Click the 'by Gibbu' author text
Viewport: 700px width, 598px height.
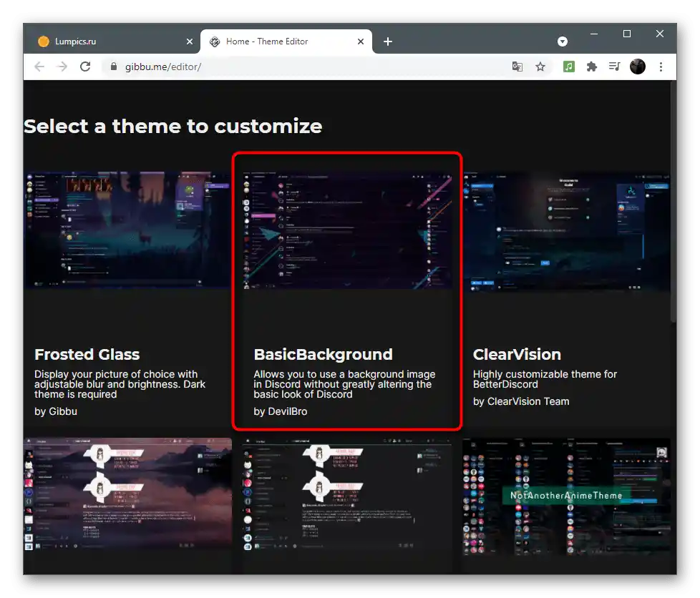(56, 411)
